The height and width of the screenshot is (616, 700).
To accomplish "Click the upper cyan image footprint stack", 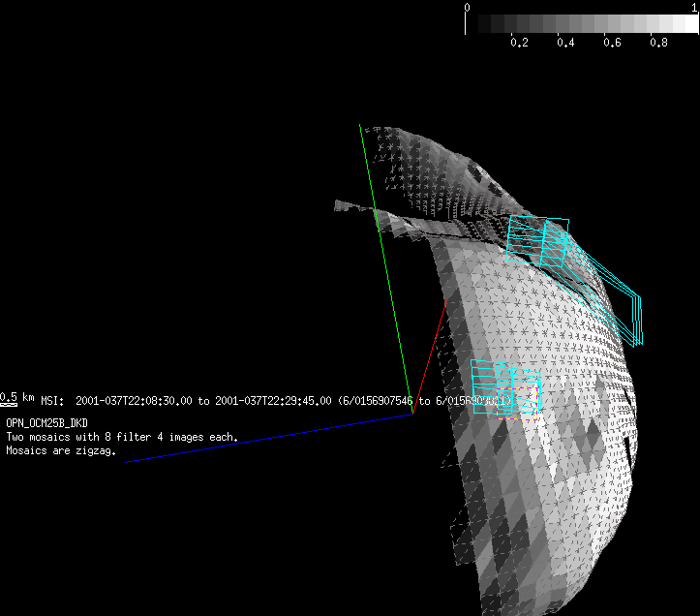I will (x=537, y=239).
